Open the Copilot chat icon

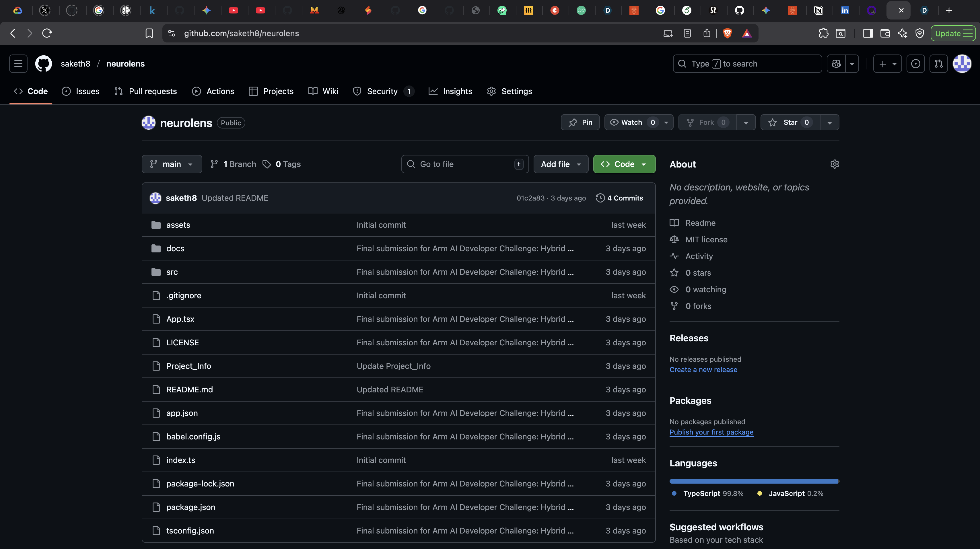pos(836,64)
